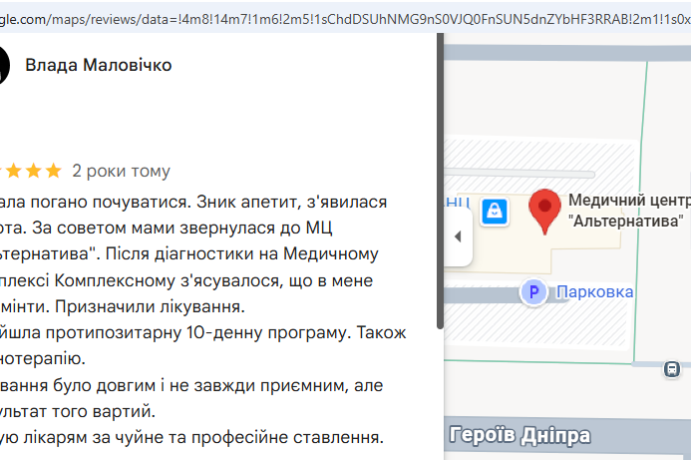This screenshot has width=691, height=460.
Task: Click the review panel vertical scrollbar
Action: pos(440,181)
